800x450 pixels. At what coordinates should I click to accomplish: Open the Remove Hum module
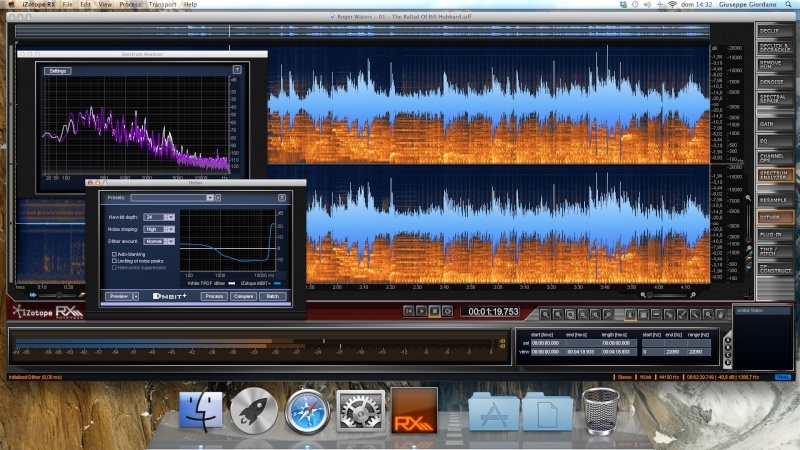point(775,65)
